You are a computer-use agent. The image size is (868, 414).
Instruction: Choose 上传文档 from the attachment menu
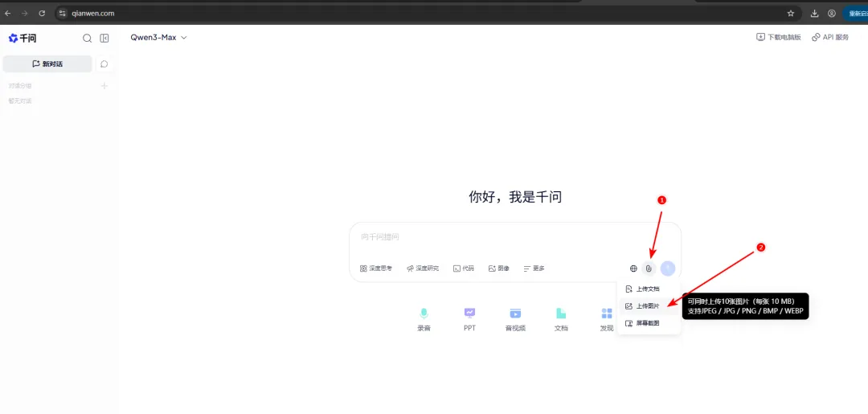(649, 289)
